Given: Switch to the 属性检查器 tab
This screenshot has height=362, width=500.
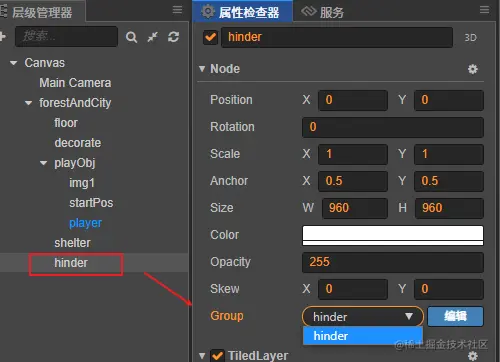Looking at the screenshot, I should pos(243,12).
